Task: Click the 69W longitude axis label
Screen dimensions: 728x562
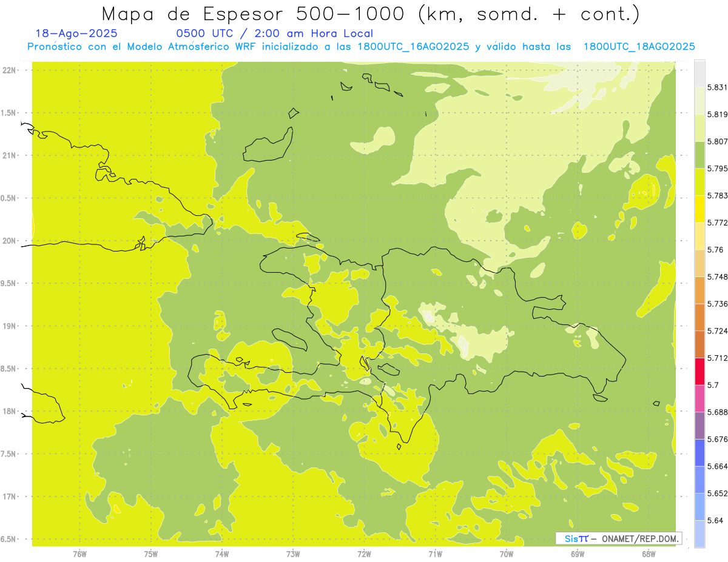Action: (578, 554)
